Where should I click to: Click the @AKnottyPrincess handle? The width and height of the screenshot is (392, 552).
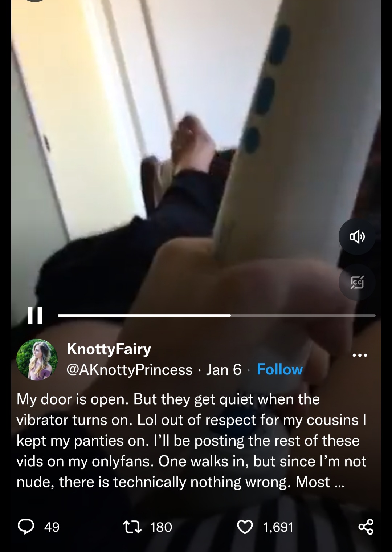click(x=130, y=370)
